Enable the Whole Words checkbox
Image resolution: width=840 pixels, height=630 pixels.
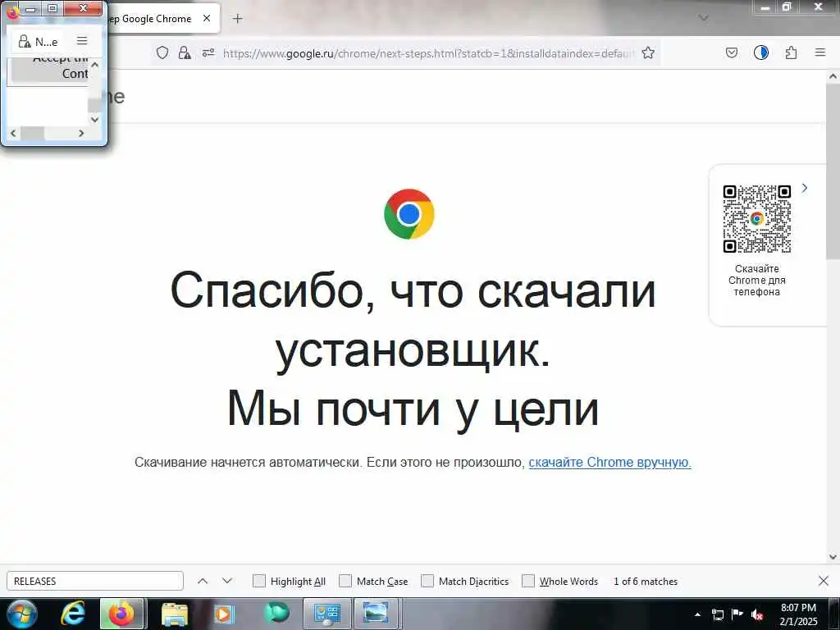(x=528, y=581)
